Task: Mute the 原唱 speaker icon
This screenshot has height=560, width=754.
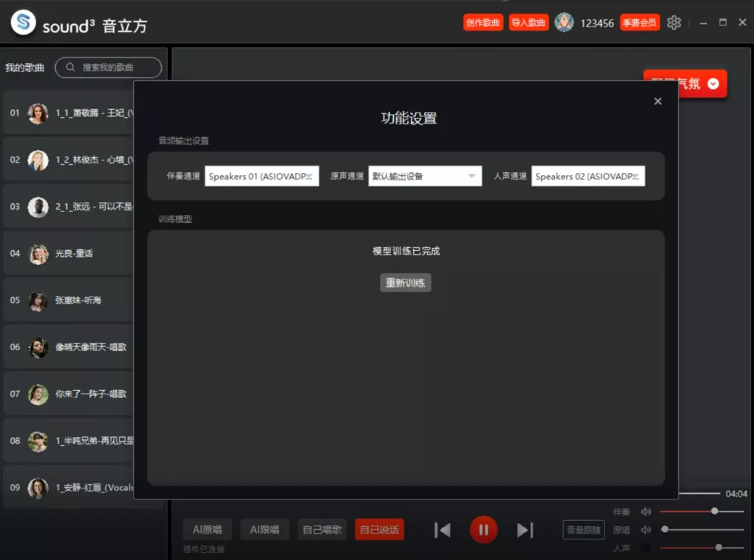Action: pyautogui.click(x=646, y=530)
